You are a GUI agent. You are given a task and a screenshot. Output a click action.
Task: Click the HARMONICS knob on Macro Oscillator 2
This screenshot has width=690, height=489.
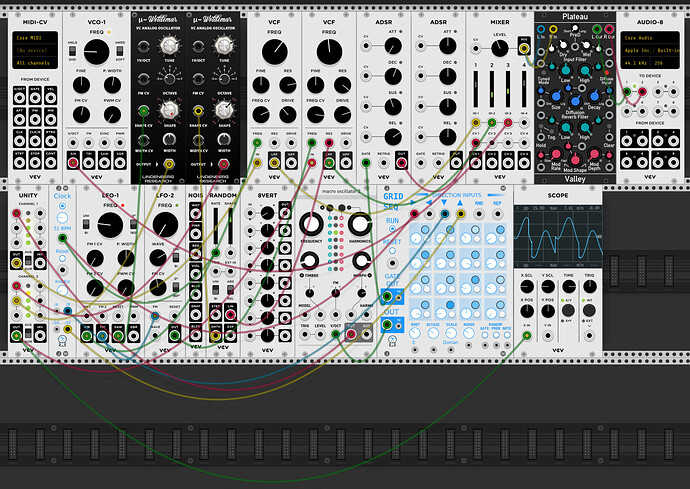click(x=360, y=224)
